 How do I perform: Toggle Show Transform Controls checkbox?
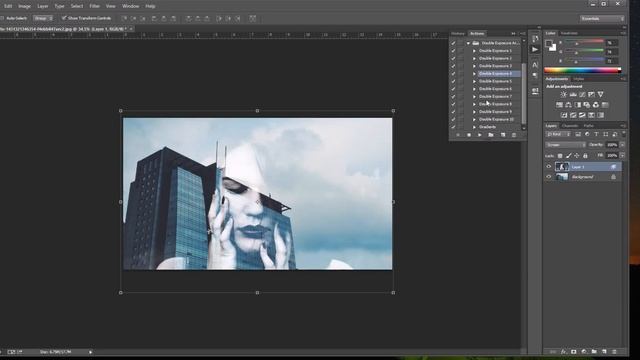pos(64,18)
